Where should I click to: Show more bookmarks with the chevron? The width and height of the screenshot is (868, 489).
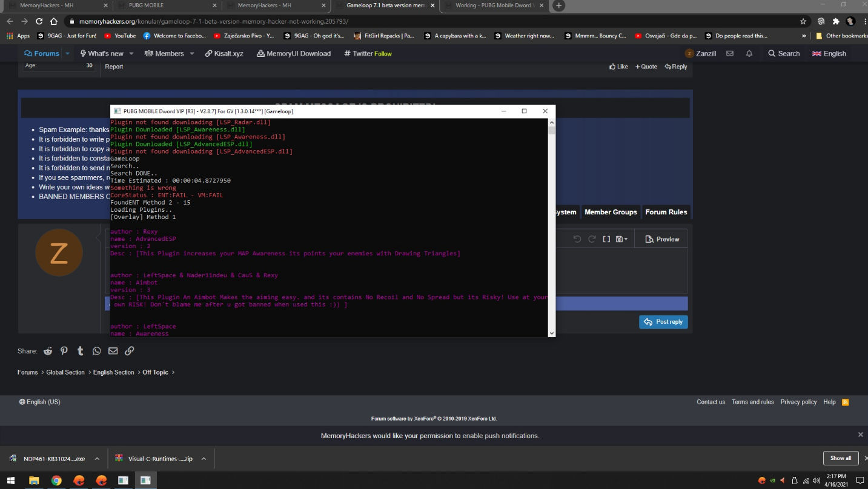click(x=804, y=36)
